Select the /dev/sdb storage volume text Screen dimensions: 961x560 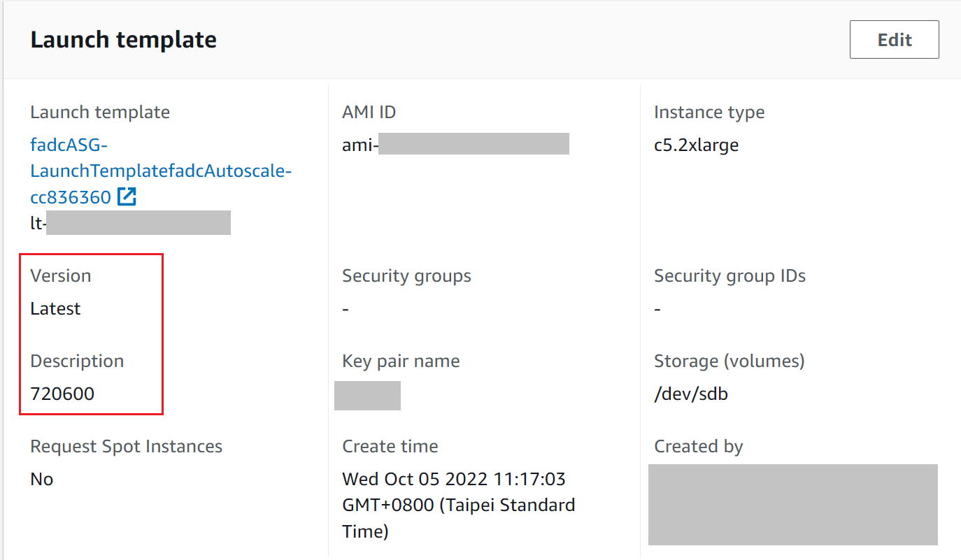(x=690, y=394)
